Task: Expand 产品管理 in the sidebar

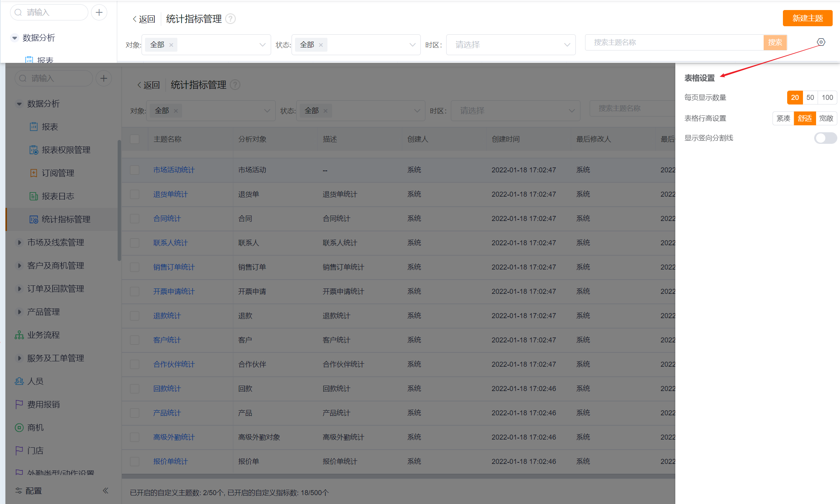Action: point(19,312)
